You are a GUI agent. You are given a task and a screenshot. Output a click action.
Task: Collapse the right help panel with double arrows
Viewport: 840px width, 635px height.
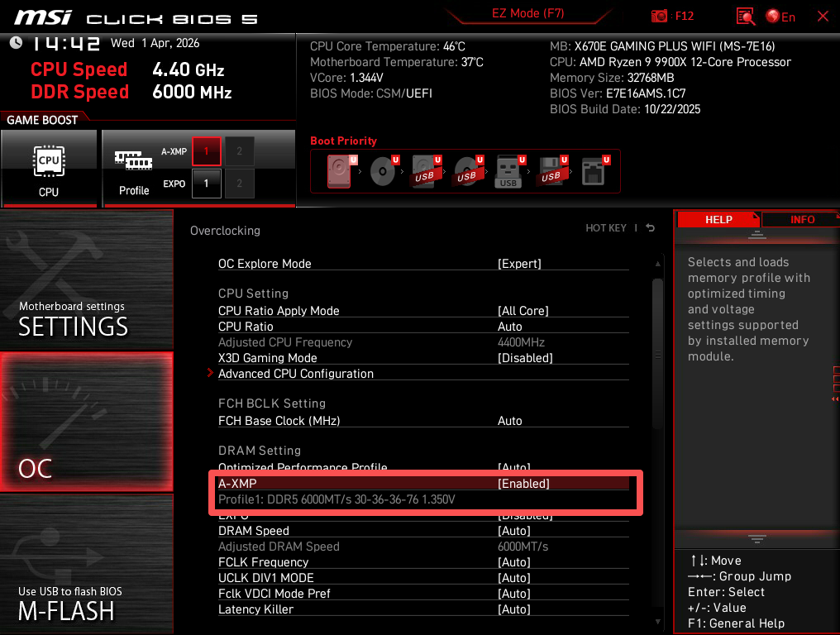click(835, 399)
